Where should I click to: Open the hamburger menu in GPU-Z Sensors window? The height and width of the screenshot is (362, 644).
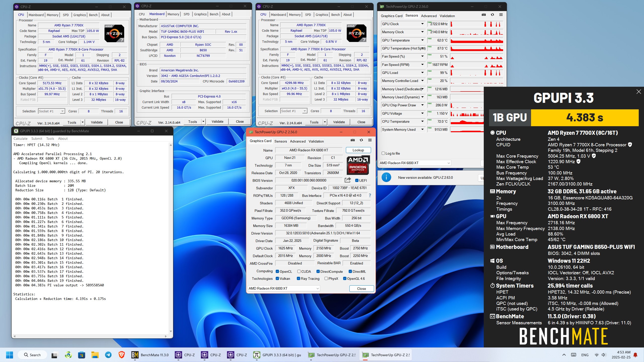pyautogui.click(x=501, y=15)
